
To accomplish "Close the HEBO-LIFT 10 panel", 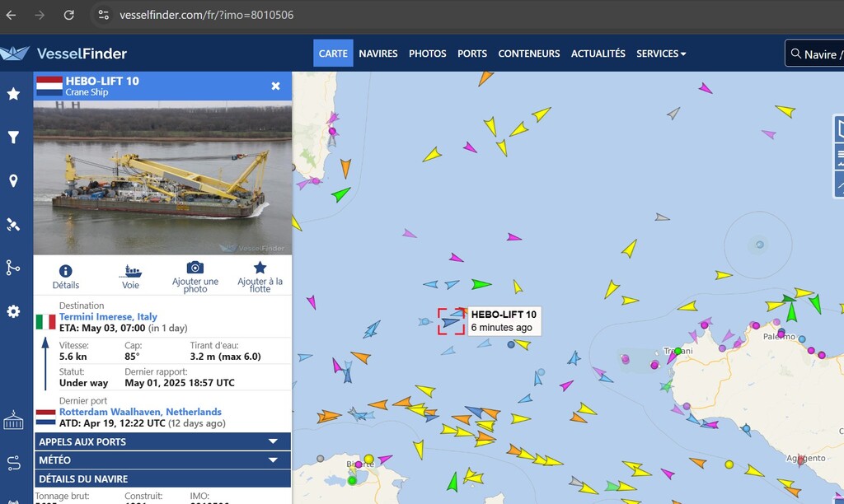I will click(x=275, y=86).
